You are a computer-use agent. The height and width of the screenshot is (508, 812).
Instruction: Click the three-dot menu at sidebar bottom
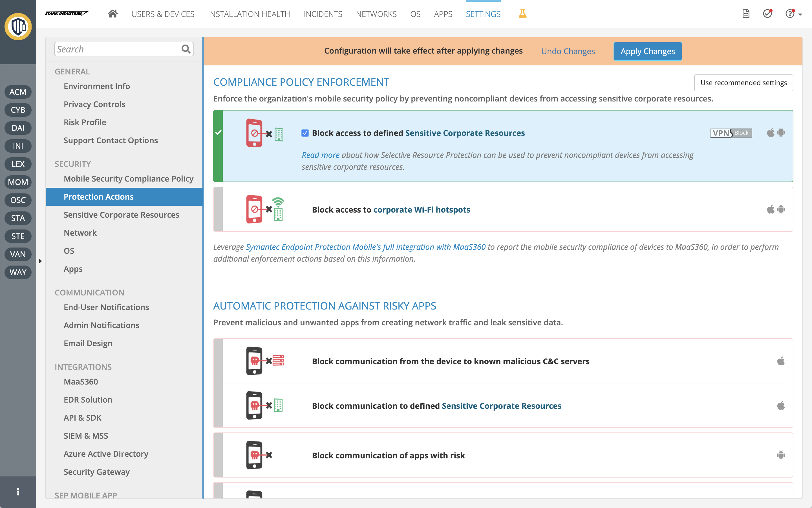(18, 492)
